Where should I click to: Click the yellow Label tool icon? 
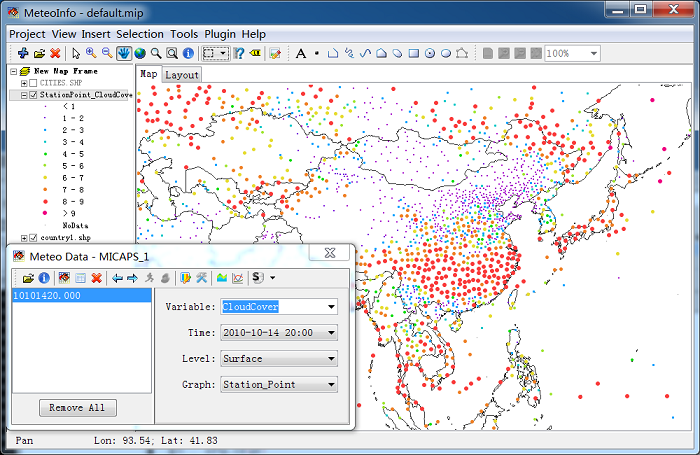tap(255, 53)
